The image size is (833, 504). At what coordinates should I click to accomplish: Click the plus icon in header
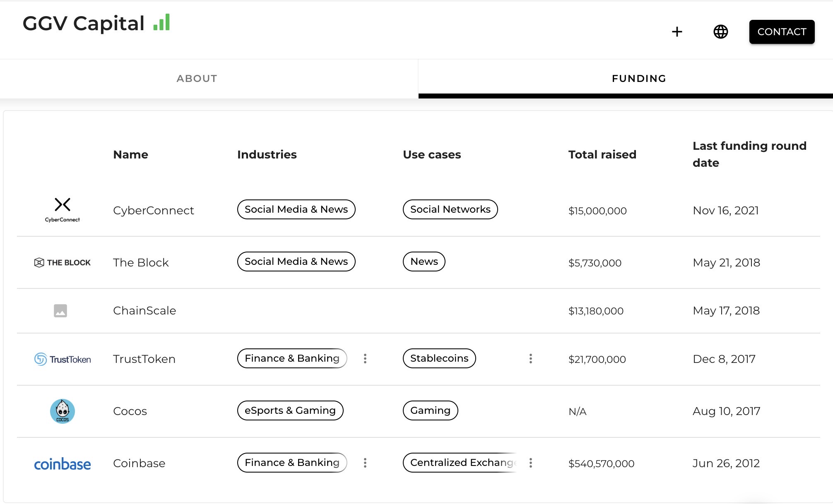pos(677,32)
